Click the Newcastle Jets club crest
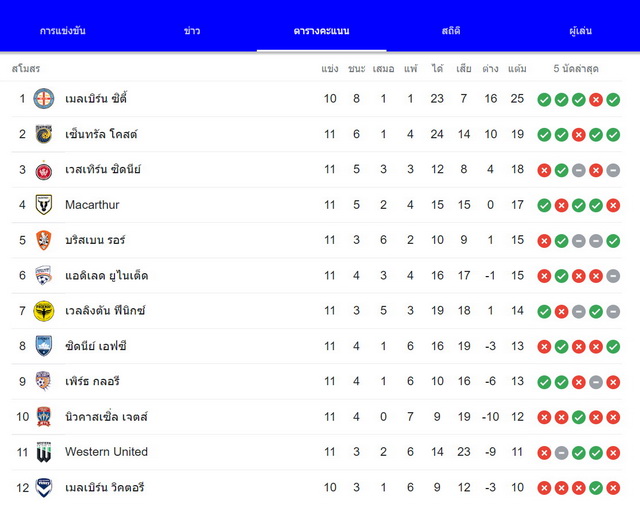 click(44, 417)
